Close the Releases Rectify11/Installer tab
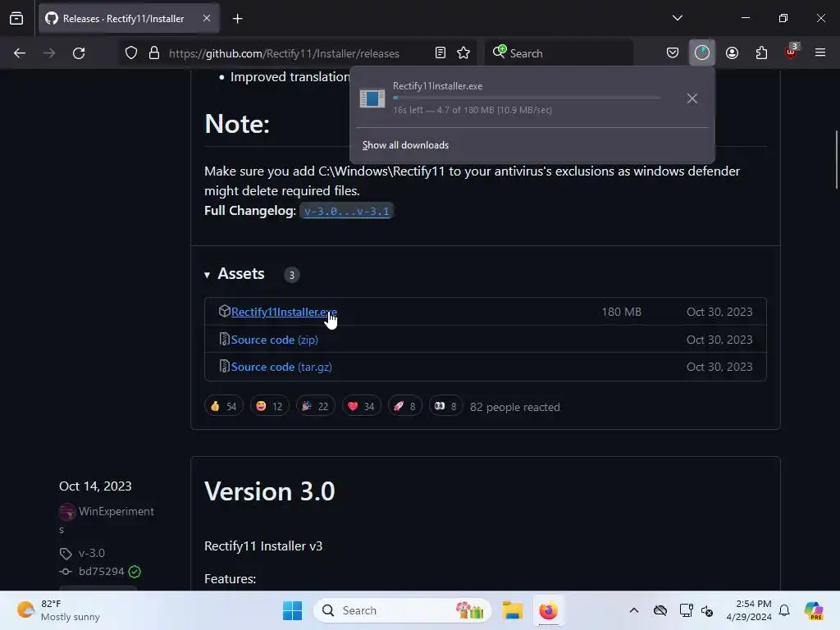The image size is (840, 630). tap(207, 19)
